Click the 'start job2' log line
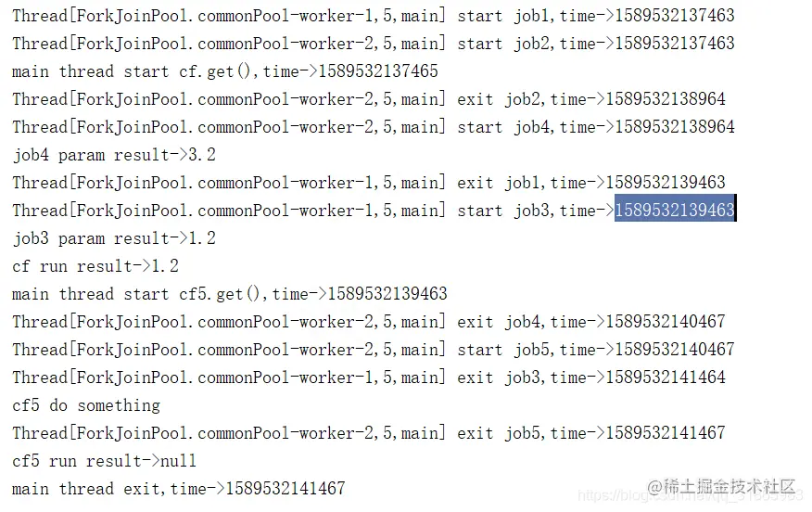 click(x=374, y=43)
